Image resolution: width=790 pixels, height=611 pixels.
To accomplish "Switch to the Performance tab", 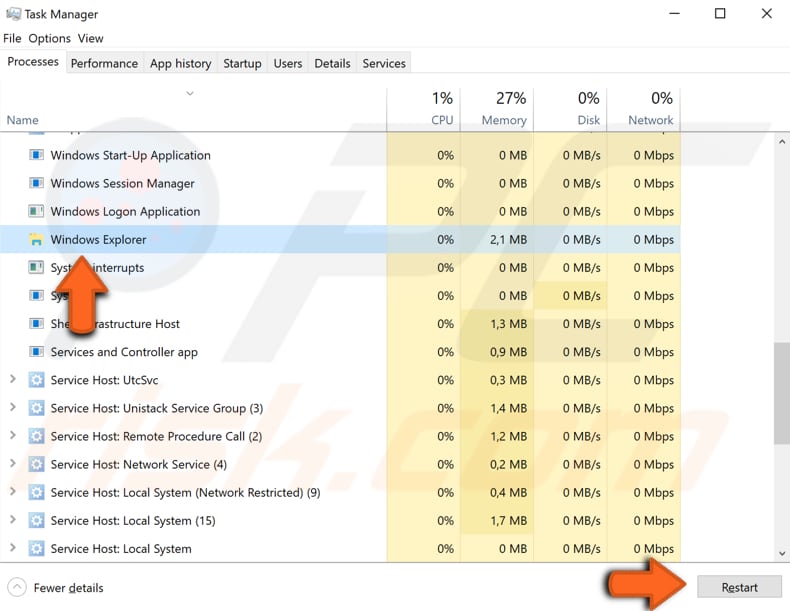I will click(104, 63).
